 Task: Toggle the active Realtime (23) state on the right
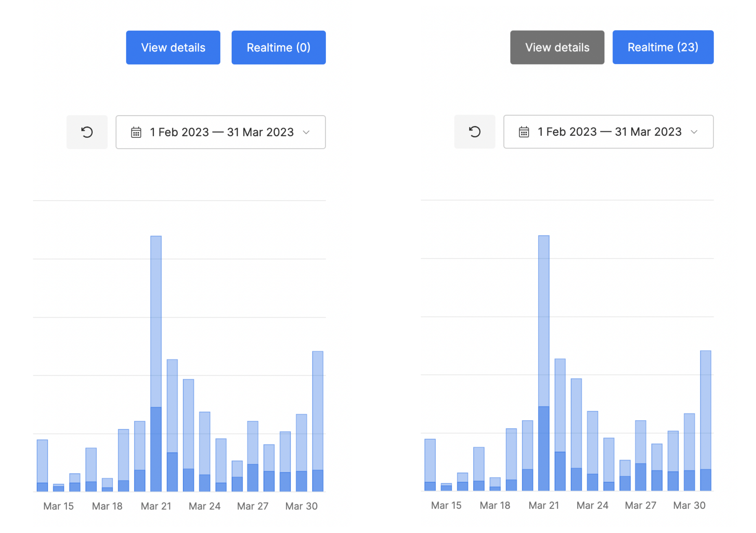[663, 47]
